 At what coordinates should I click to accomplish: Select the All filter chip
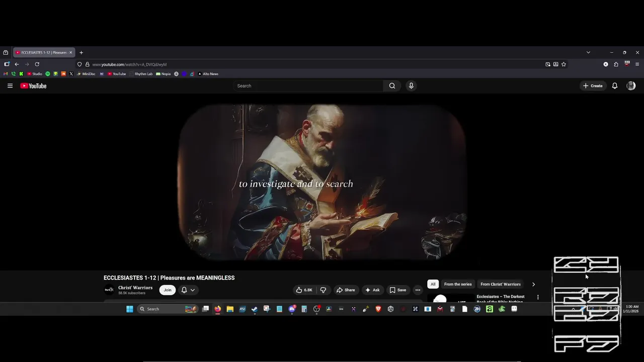[433, 284]
